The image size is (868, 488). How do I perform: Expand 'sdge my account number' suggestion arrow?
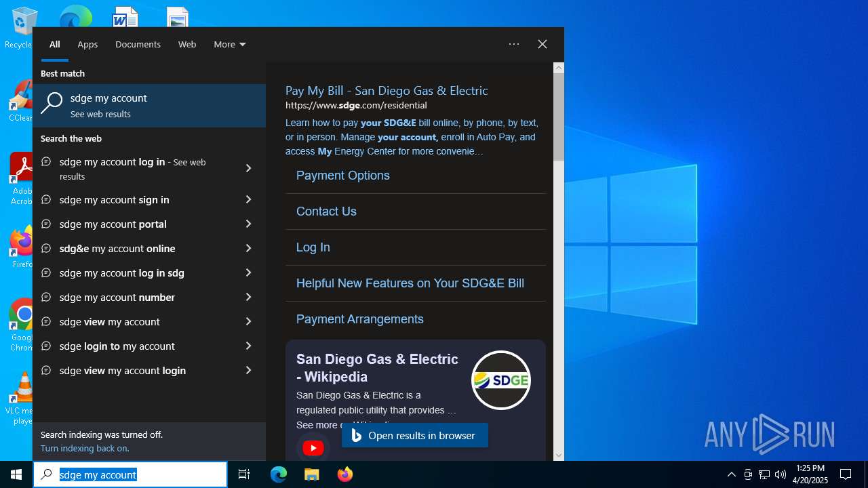[x=248, y=297]
